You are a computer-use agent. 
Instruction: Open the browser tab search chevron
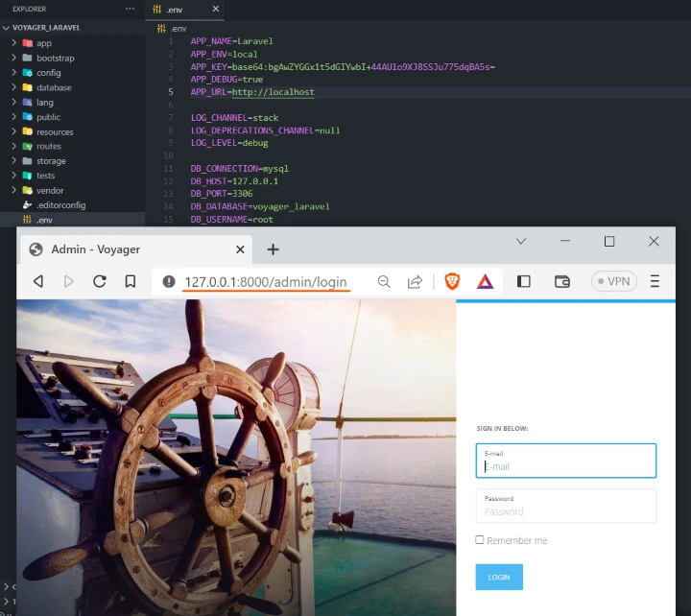click(x=521, y=242)
